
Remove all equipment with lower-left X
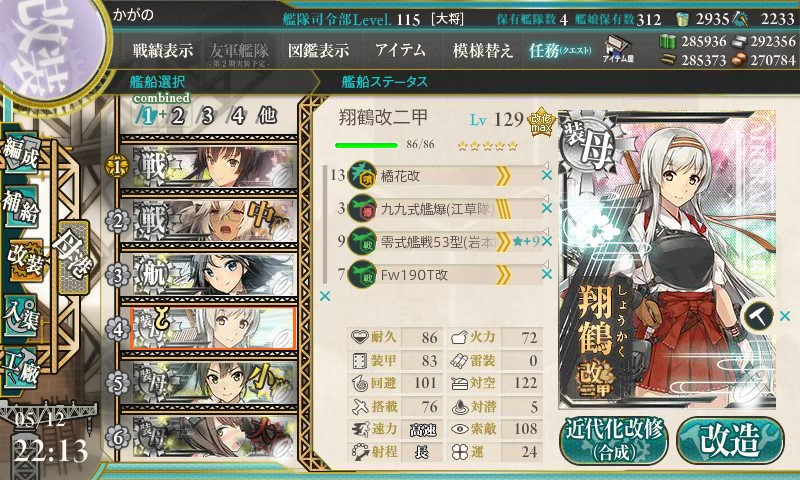click(x=324, y=296)
